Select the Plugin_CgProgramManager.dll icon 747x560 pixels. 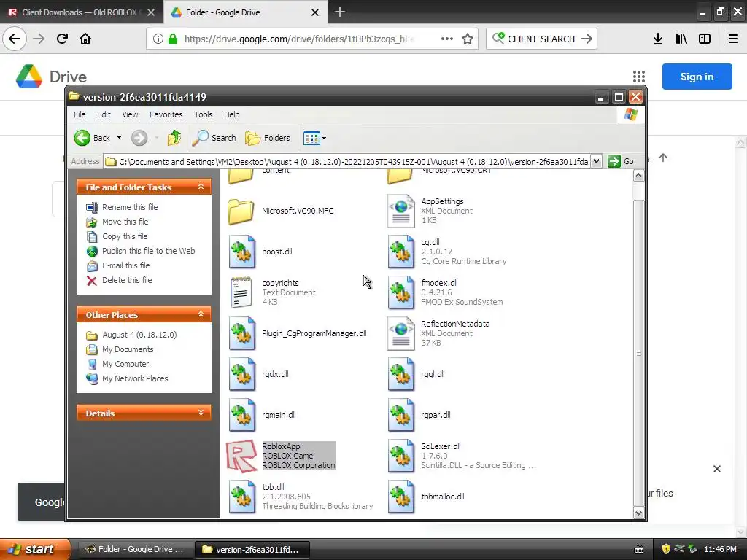(242, 333)
